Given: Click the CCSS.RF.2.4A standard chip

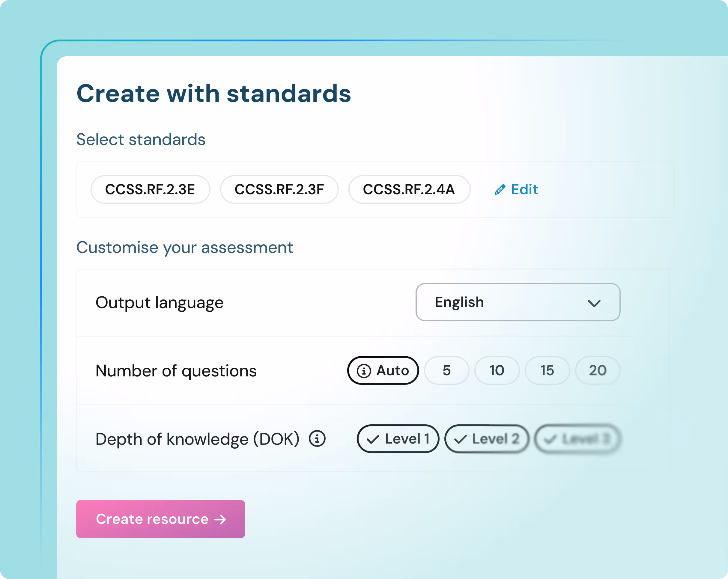Looking at the screenshot, I should tap(409, 189).
